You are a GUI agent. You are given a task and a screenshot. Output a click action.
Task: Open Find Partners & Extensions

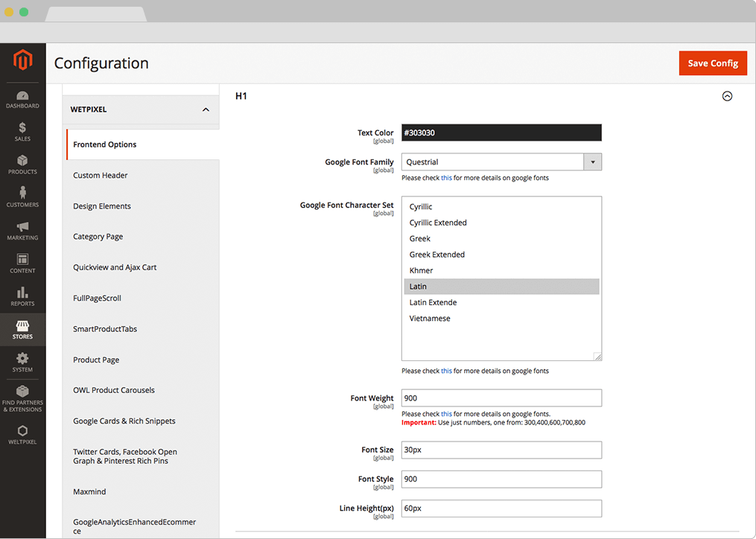22,398
